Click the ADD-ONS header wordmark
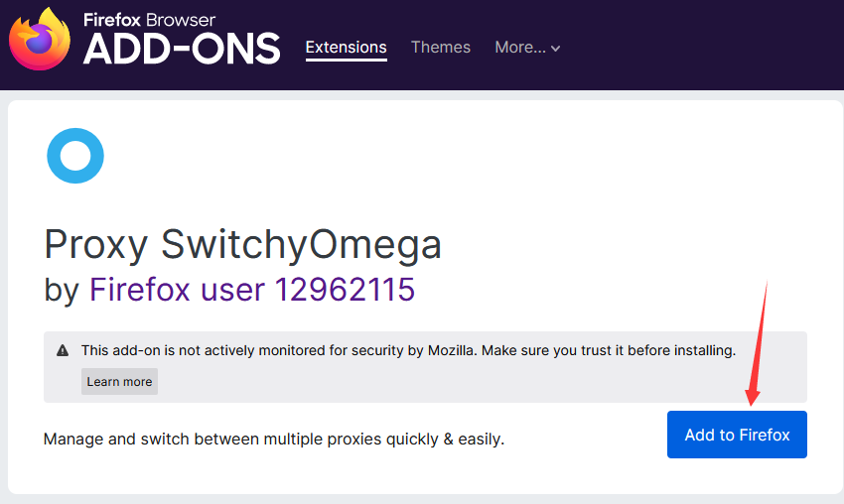844x504 pixels. [182, 49]
